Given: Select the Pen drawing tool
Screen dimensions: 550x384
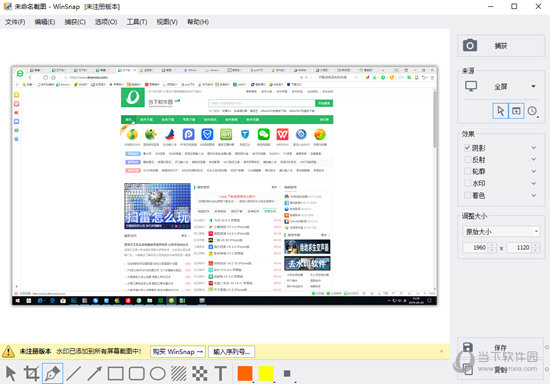Looking at the screenshot, I should coord(53,373).
